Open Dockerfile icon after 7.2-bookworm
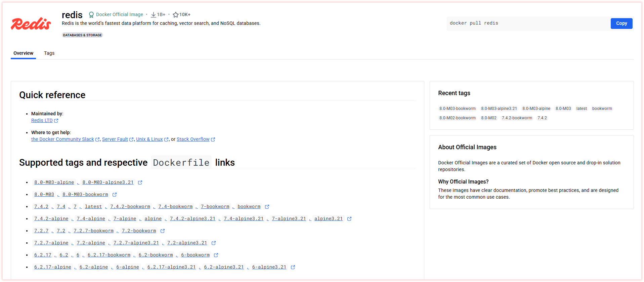 coord(163,231)
